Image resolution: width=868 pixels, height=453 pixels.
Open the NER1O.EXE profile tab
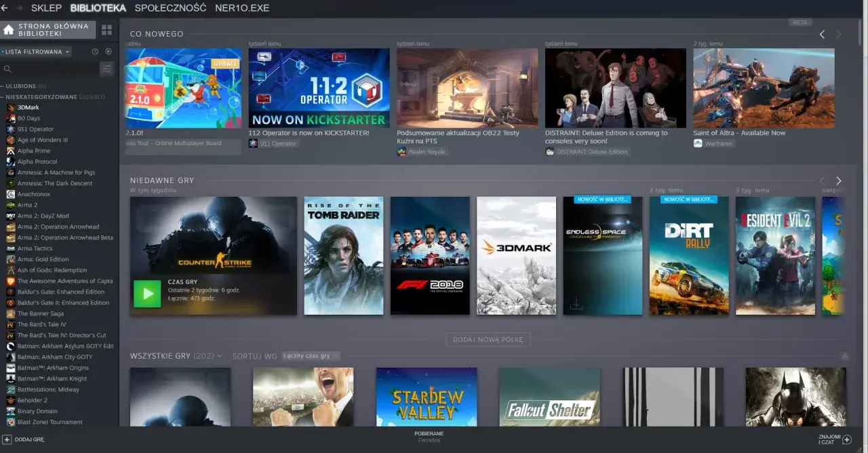pyautogui.click(x=242, y=8)
